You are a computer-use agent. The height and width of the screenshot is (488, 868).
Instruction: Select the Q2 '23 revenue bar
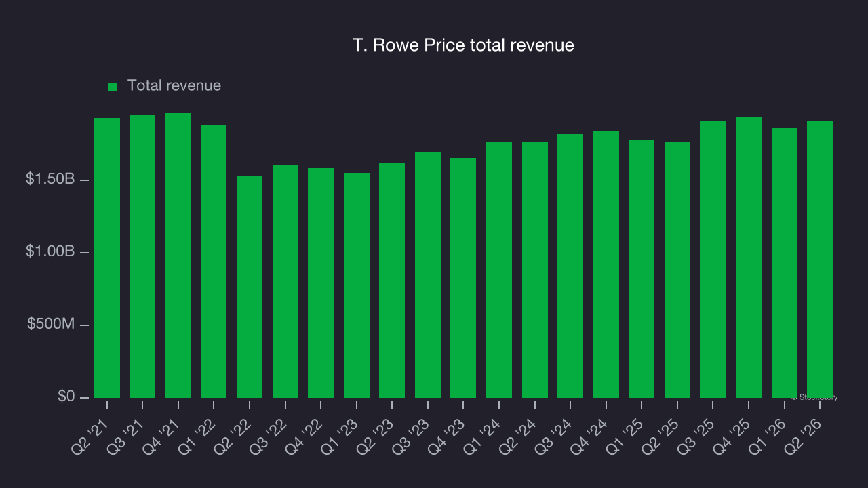click(392, 280)
